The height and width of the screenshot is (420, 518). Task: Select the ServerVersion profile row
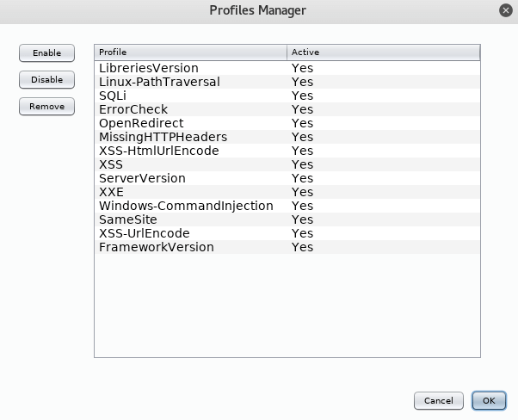[142, 178]
